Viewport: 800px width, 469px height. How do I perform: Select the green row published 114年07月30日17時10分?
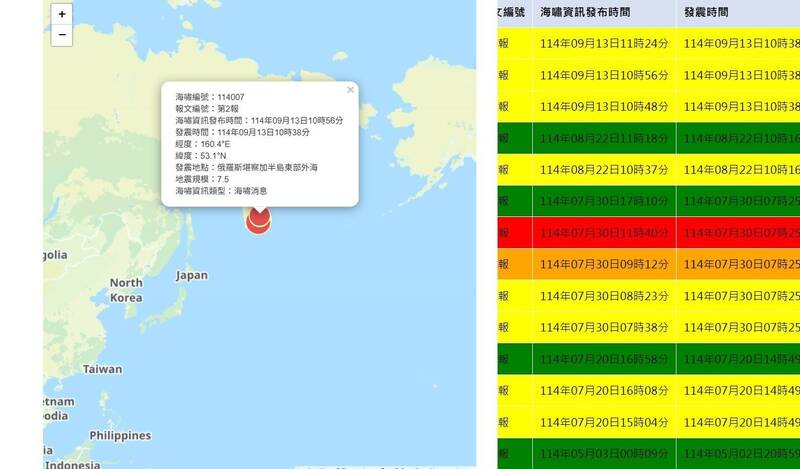pyautogui.click(x=648, y=201)
